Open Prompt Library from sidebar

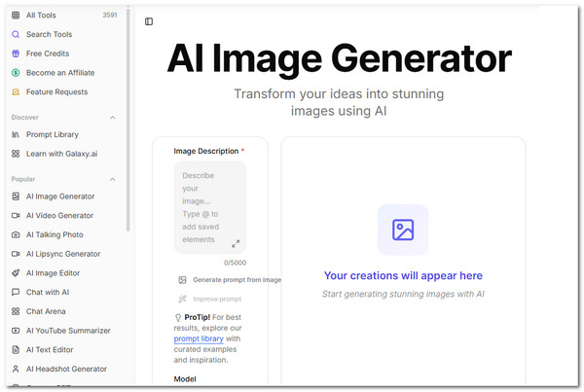pyautogui.click(x=53, y=134)
